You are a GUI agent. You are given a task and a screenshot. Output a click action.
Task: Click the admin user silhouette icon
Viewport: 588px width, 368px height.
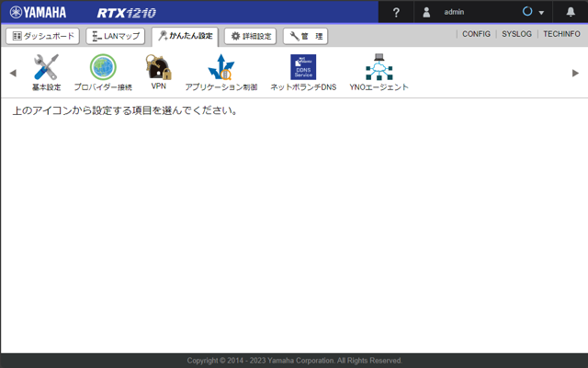426,12
